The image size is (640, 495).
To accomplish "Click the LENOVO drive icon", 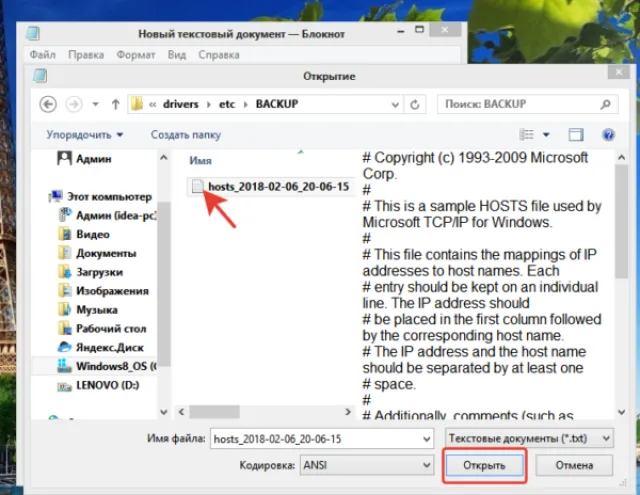I will pos(64,386).
